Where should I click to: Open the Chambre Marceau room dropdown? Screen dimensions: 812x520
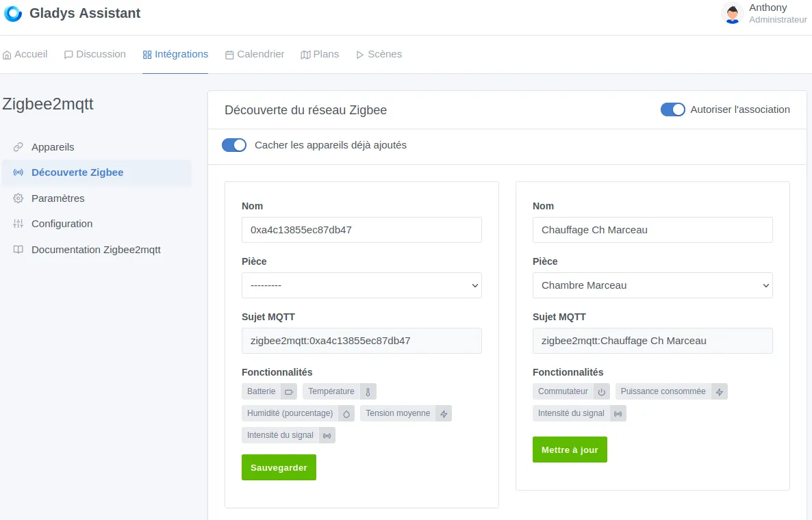652,285
